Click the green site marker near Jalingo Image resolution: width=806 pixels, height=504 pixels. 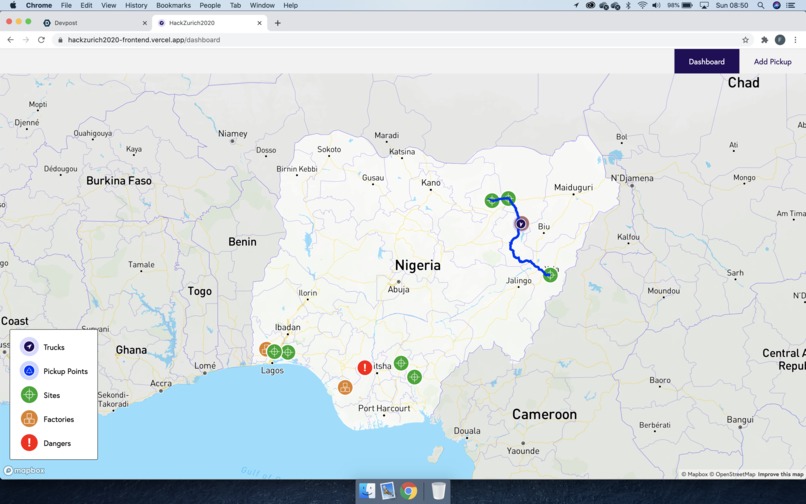click(x=550, y=275)
